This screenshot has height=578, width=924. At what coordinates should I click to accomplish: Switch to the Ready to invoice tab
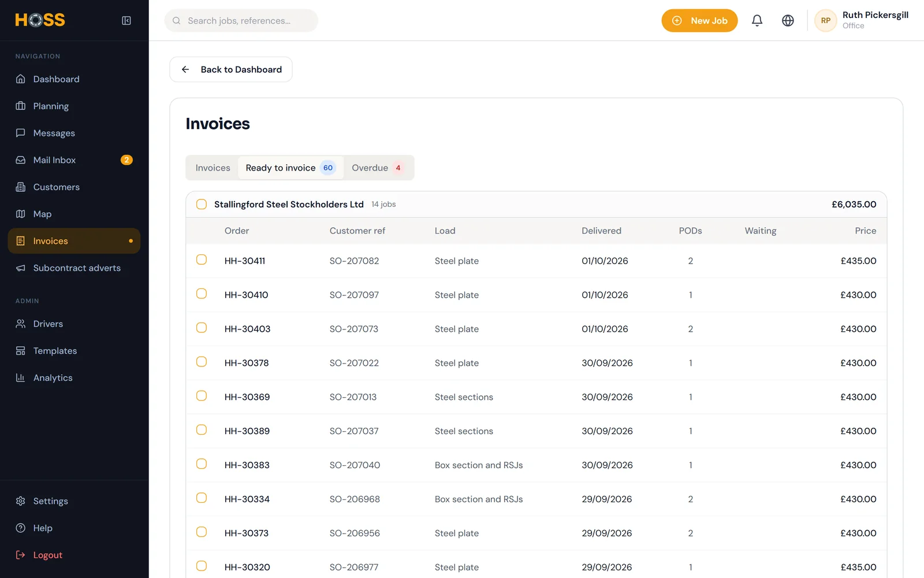(x=290, y=168)
